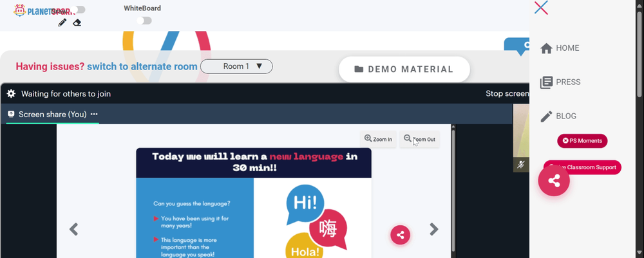Click the small share icon on slide

pyautogui.click(x=401, y=235)
